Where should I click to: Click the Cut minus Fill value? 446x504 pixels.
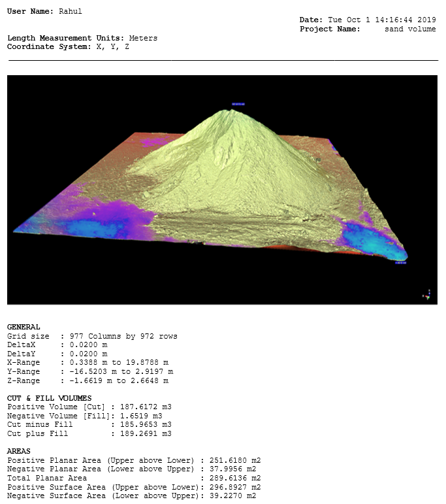click(144, 424)
